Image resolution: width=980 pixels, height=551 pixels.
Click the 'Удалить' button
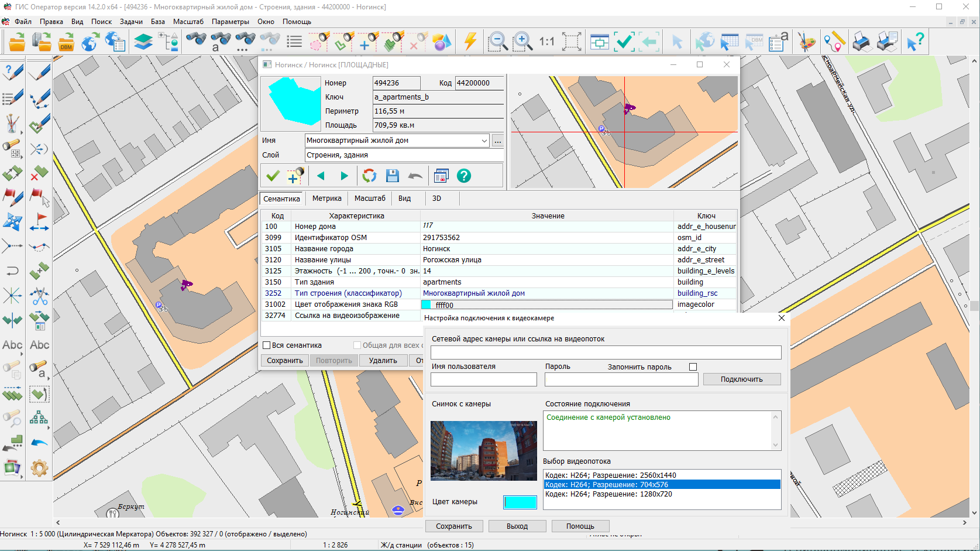[x=383, y=361]
